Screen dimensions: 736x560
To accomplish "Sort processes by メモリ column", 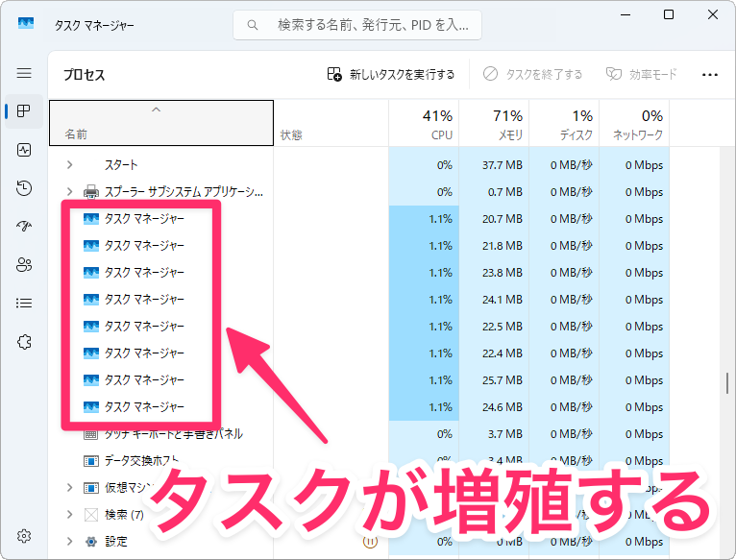I will pos(494,124).
